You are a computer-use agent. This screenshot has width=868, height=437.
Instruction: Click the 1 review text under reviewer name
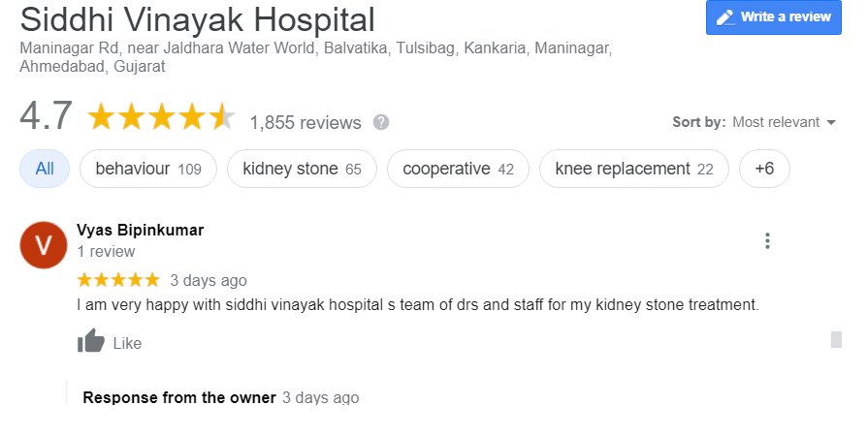106,252
